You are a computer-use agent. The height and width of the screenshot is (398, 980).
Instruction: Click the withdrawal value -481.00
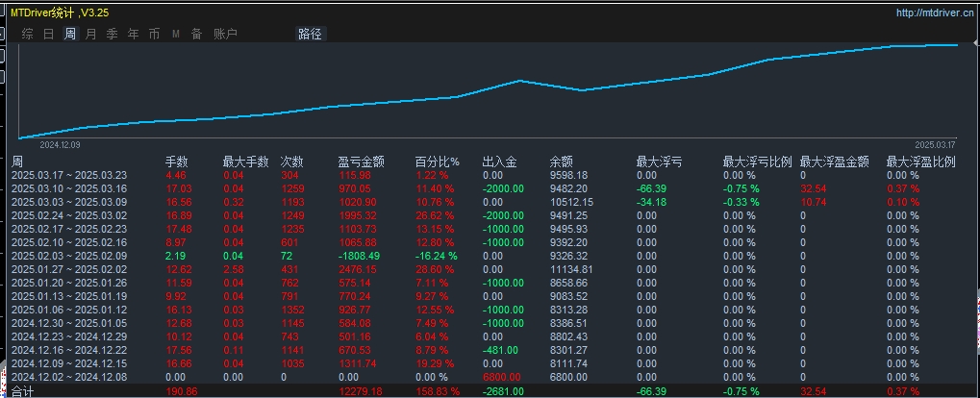[501, 350]
